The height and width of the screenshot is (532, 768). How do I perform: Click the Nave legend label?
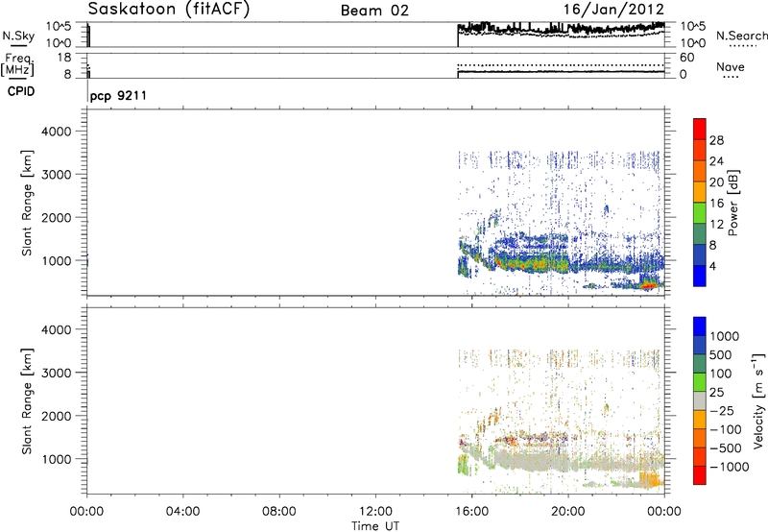coord(730,67)
